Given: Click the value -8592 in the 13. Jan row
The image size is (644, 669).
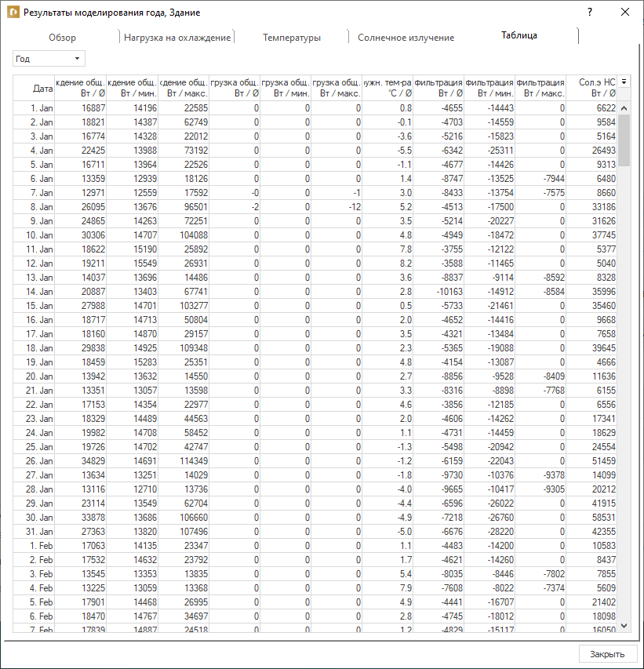Looking at the screenshot, I should pyautogui.click(x=554, y=278).
